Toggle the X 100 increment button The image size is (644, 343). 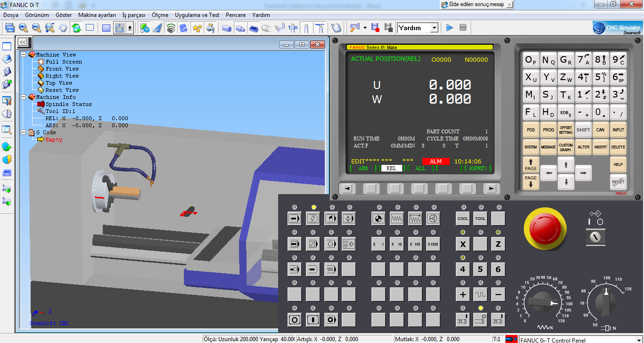click(415, 244)
